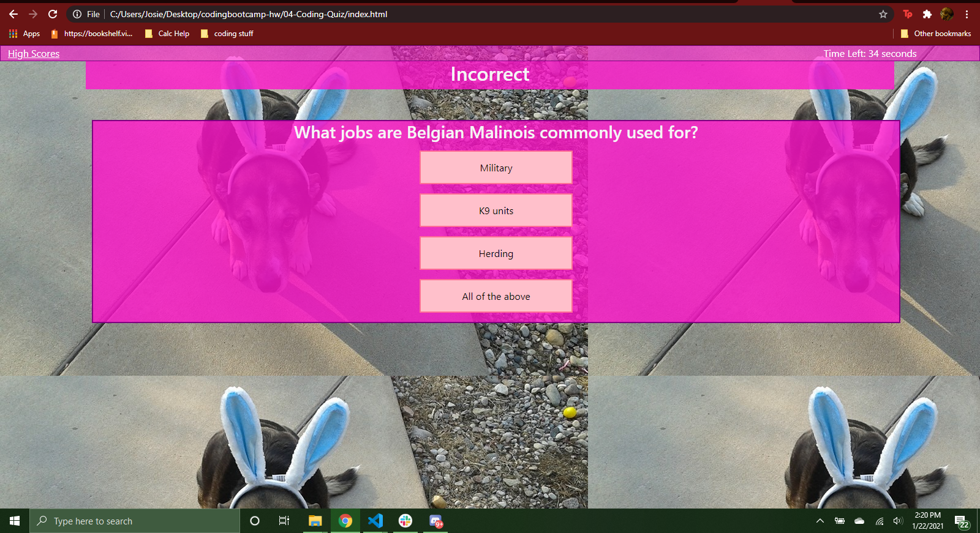Open the coding stuff bookmark folder
The image size is (980, 533).
pyautogui.click(x=227, y=34)
